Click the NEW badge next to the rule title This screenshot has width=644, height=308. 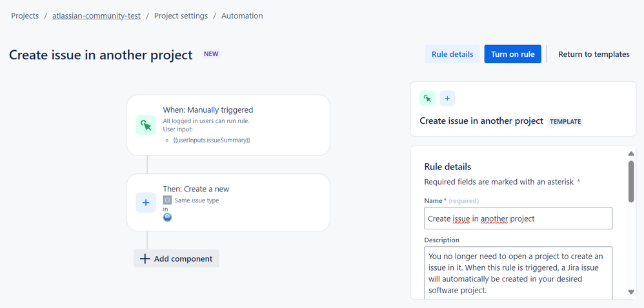211,54
